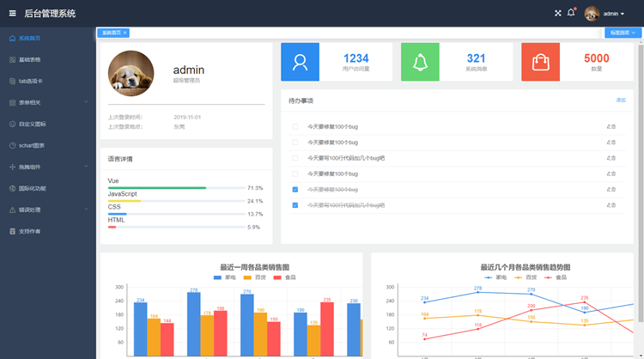Click the fullscreen toggle icon in header
644x359 pixels.
[x=557, y=14]
